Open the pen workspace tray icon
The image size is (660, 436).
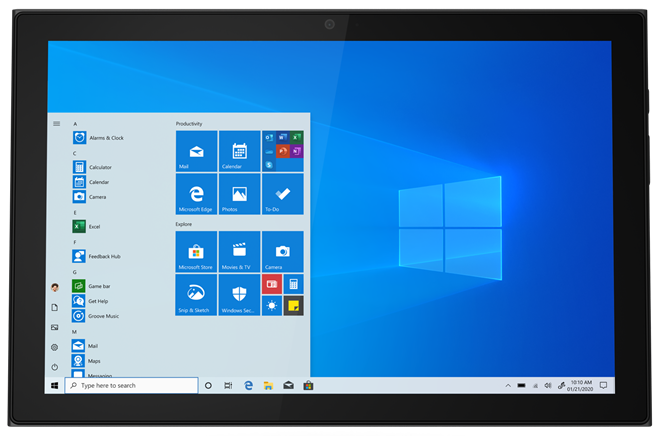click(x=562, y=385)
